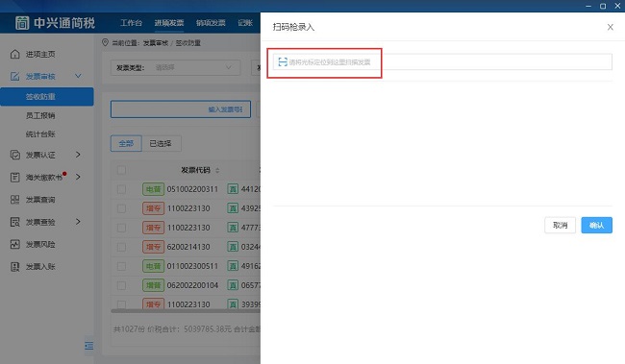Check the row 051002200311 checkbox

(121, 189)
